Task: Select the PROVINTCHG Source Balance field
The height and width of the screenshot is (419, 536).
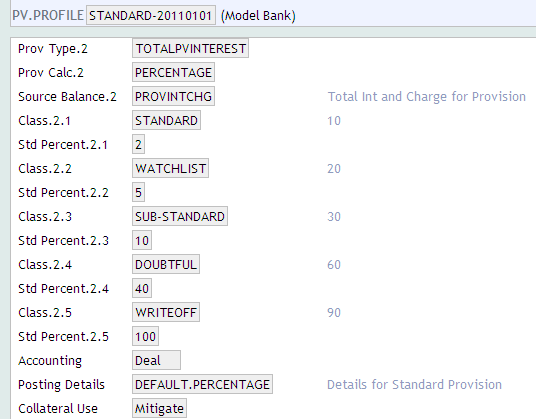Action: pyautogui.click(x=173, y=96)
